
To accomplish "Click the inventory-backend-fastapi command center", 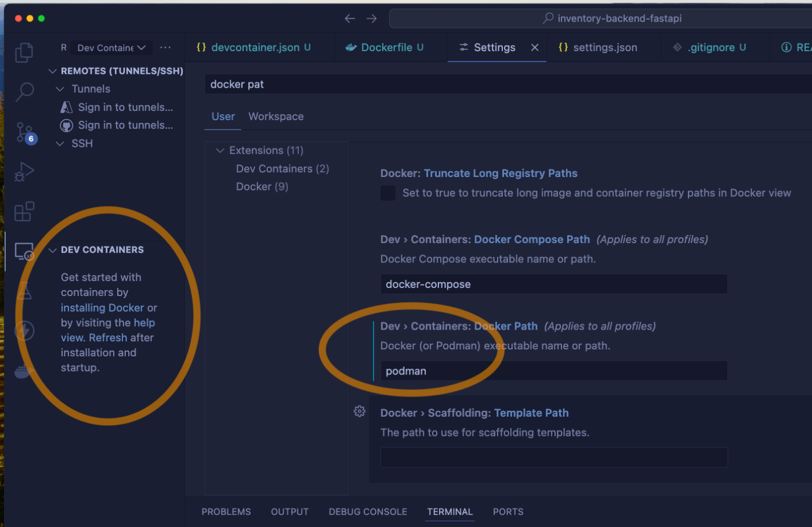I will (x=600, y=19).
